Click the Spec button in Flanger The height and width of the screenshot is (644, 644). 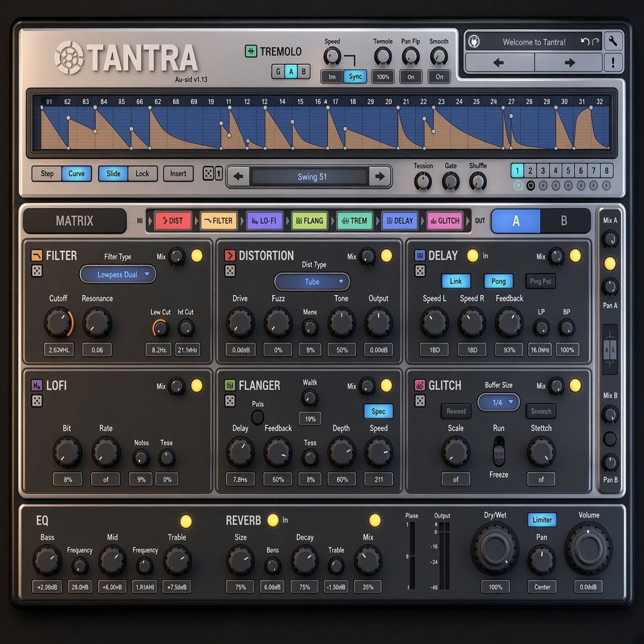click(x=378, y=411)
